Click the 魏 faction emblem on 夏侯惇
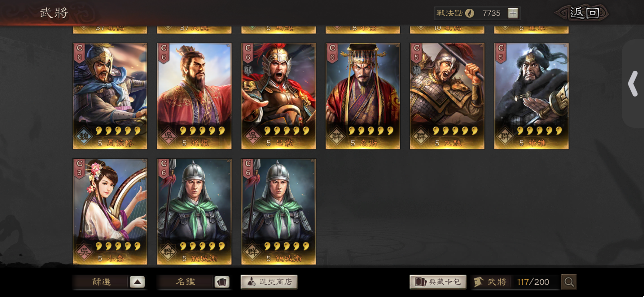 (x=84, y=136)
